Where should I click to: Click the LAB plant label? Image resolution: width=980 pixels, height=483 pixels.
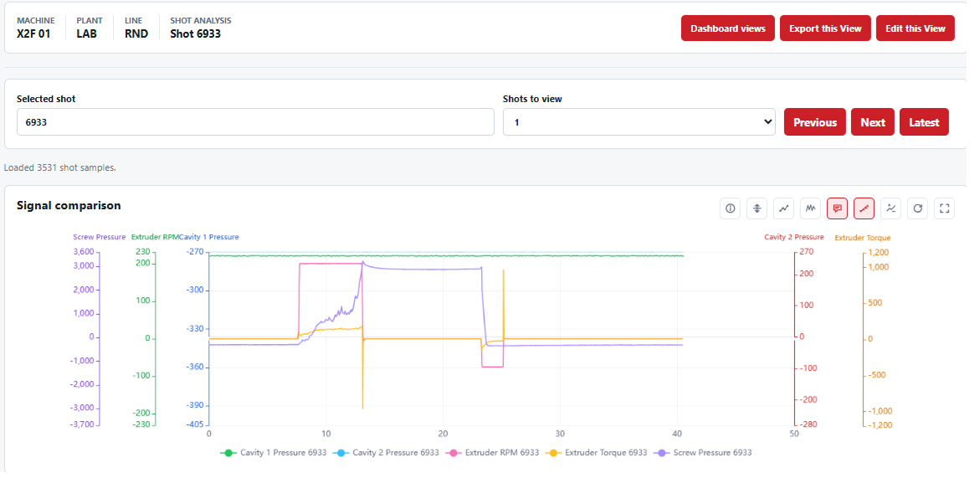87,33
